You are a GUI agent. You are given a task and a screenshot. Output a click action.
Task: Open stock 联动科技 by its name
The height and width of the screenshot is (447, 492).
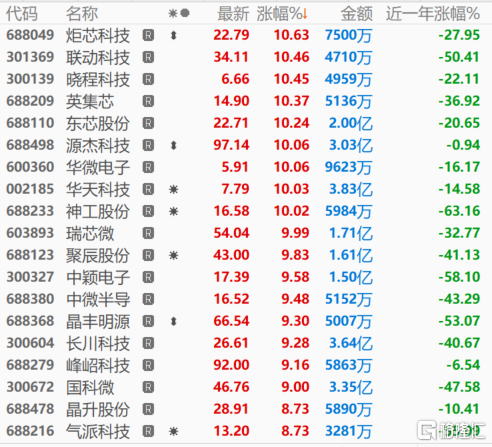pyautogui.click(x=98, y=57)
